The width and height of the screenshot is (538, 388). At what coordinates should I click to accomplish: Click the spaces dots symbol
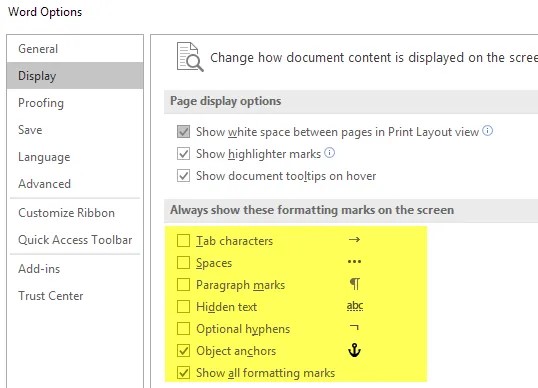354,262
